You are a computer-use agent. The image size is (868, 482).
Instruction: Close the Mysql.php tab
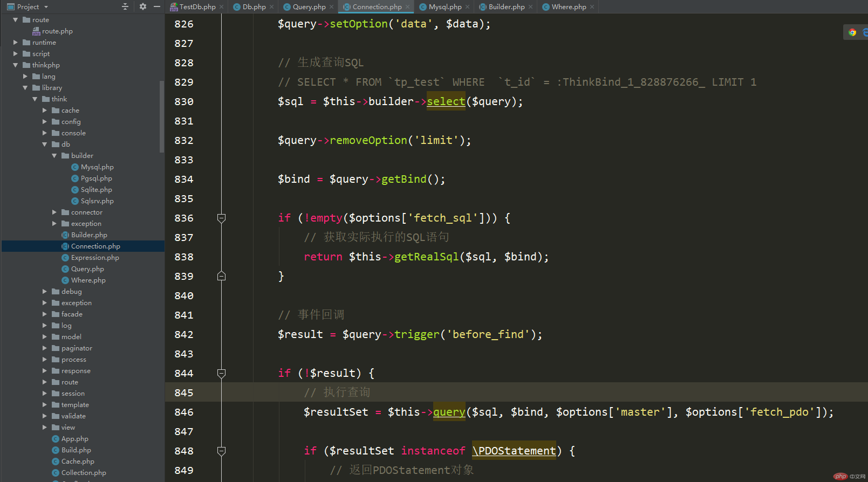click(467, 7)
